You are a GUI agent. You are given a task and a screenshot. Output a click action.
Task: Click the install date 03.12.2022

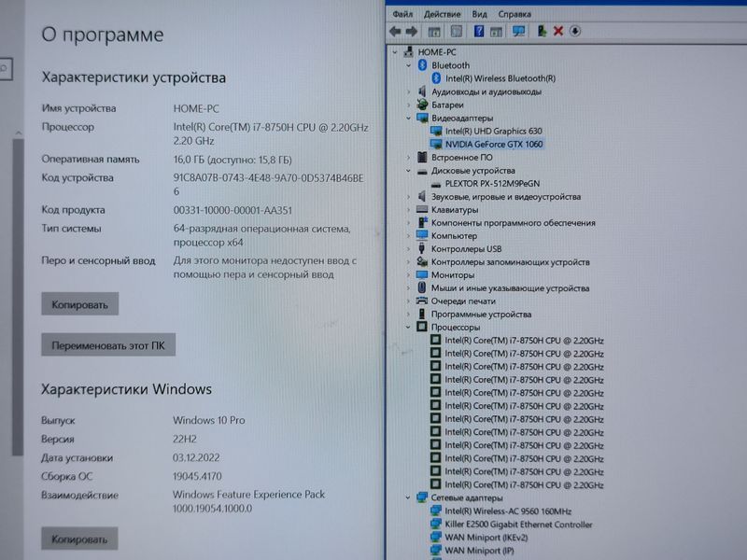196,457
